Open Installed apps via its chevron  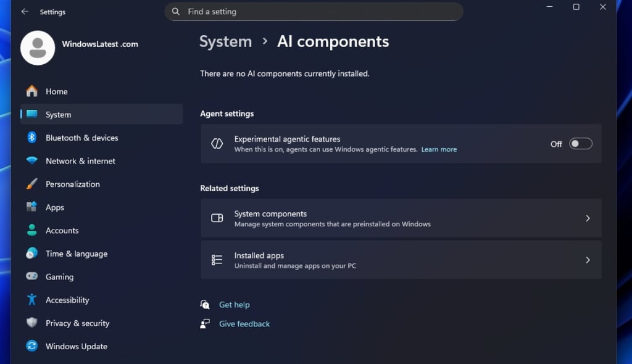(588, 260)
